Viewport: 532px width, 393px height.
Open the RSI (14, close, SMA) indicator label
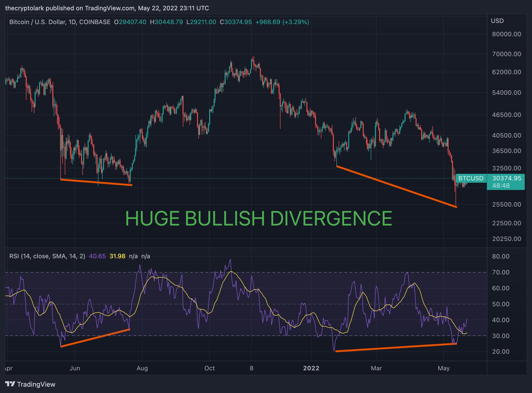click(x=47, y=256)
